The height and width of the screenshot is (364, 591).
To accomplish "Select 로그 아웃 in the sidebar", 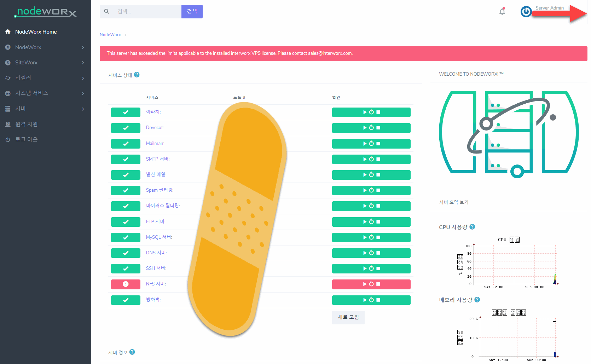I will tap(26, 139).
